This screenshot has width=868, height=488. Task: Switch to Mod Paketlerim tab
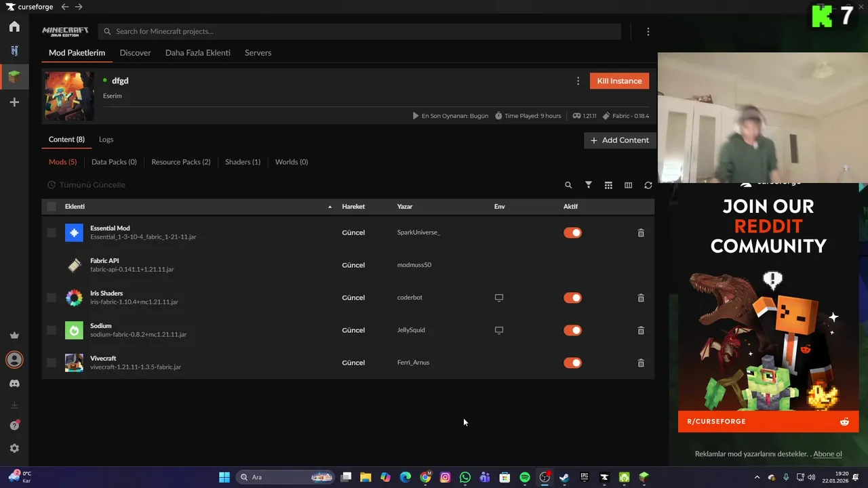tap(77, 53)
